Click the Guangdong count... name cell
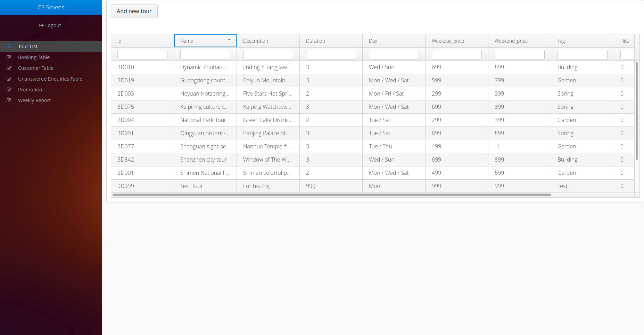This screenshot has width=644, height=335. pyautogui.click(x=205, y=81)
